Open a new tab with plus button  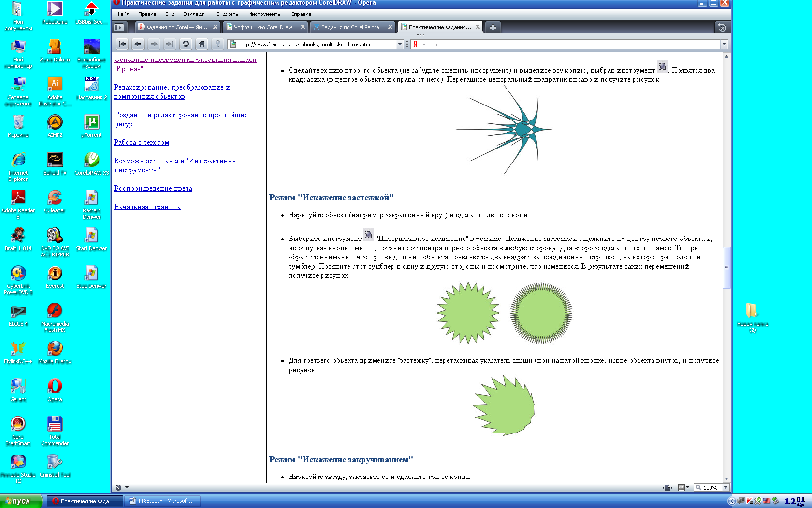click(x=493, y=27)
